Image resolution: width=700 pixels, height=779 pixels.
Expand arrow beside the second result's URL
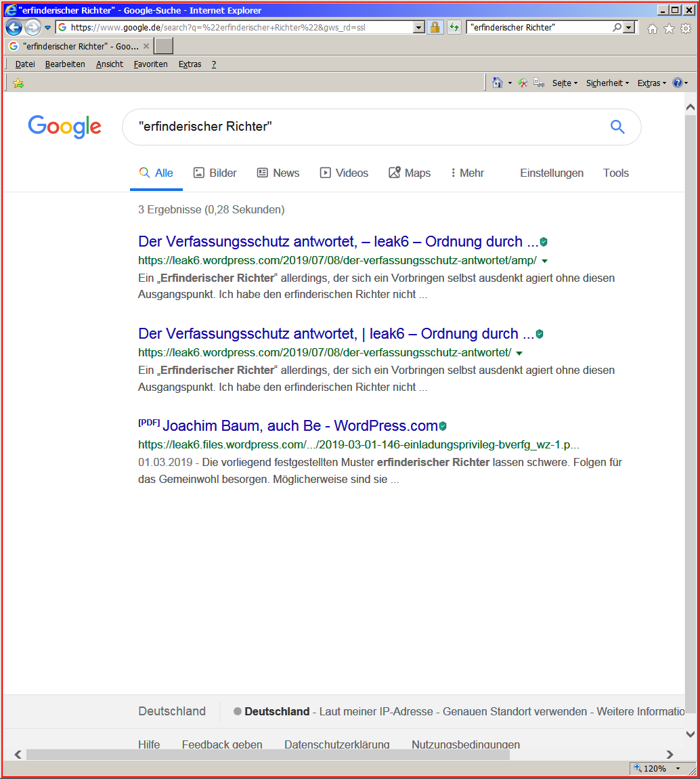point(519,353)
